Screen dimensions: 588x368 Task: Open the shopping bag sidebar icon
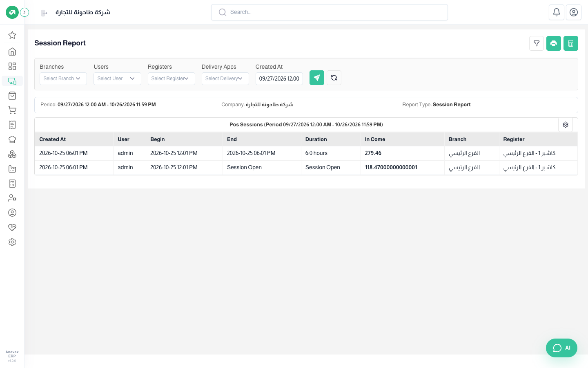pyautogui.click(x=12, y=96)
